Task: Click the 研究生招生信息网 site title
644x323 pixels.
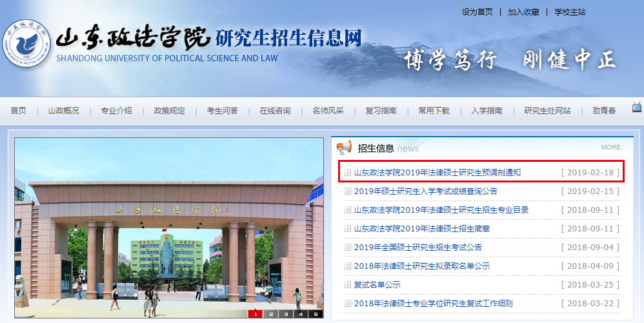Action: 288,38
